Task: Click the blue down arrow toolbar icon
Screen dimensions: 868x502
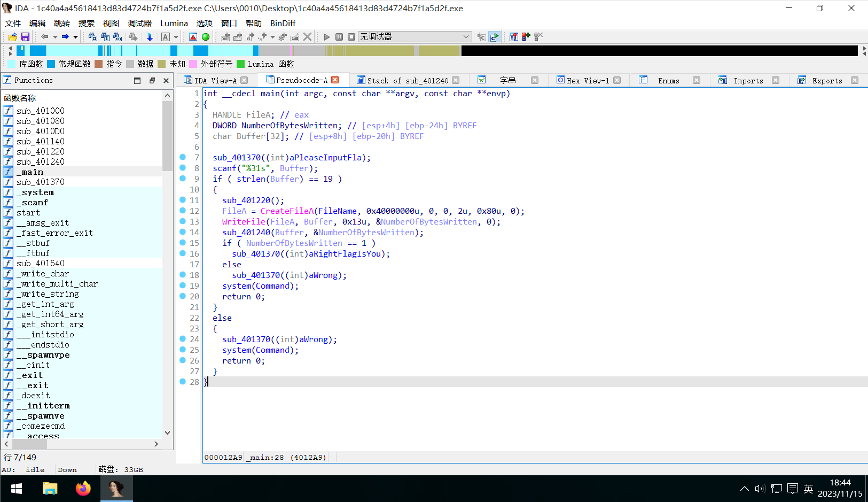Action: [150, 37]
